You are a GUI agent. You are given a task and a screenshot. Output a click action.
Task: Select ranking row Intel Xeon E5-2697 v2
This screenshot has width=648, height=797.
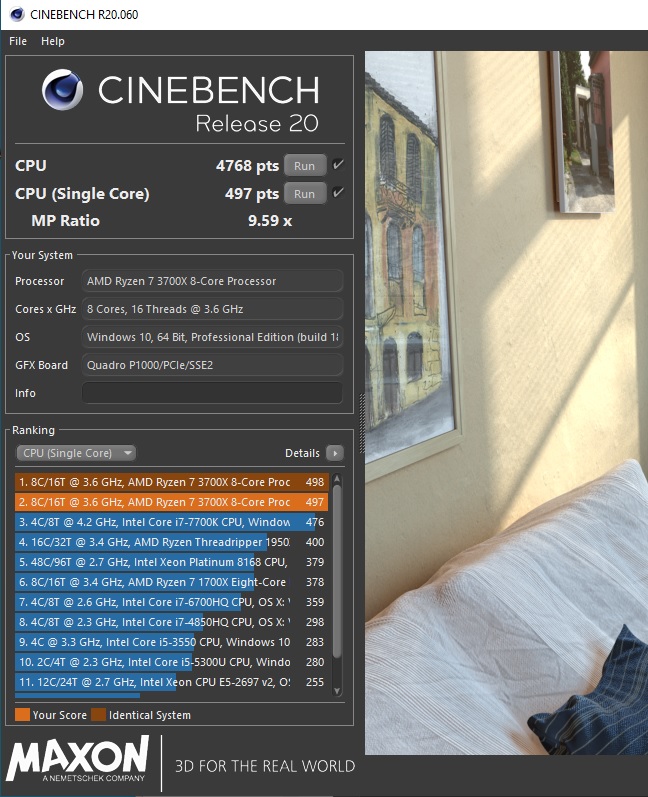tap(172, 682)
